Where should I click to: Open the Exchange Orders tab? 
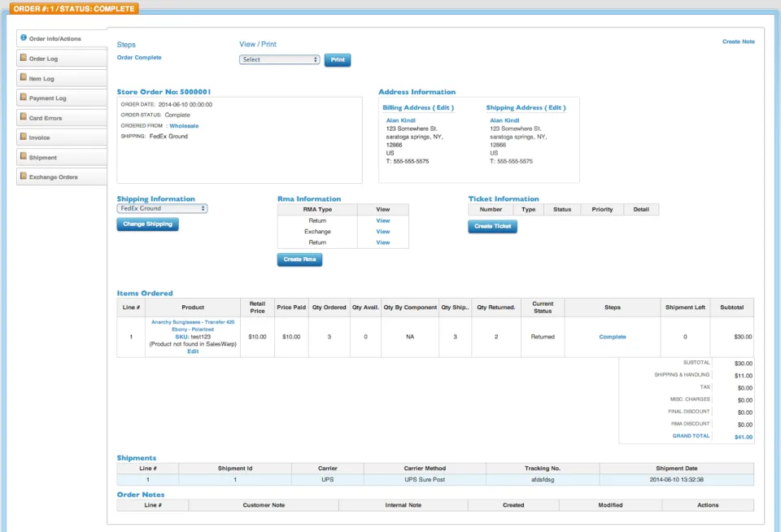[62, 177]
